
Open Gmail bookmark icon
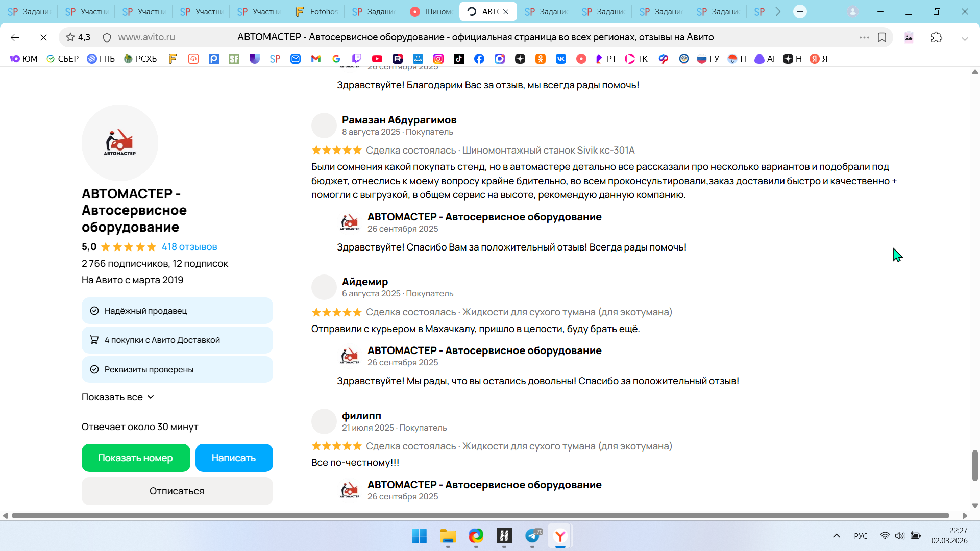[316, 59]
